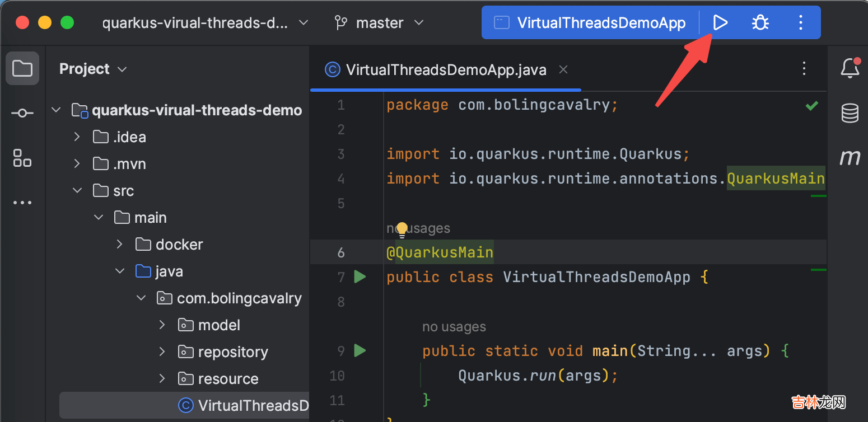Expand the repository package
Viewport: 868px width, 422px height.
pyautogui.click(x=162, y=352)
